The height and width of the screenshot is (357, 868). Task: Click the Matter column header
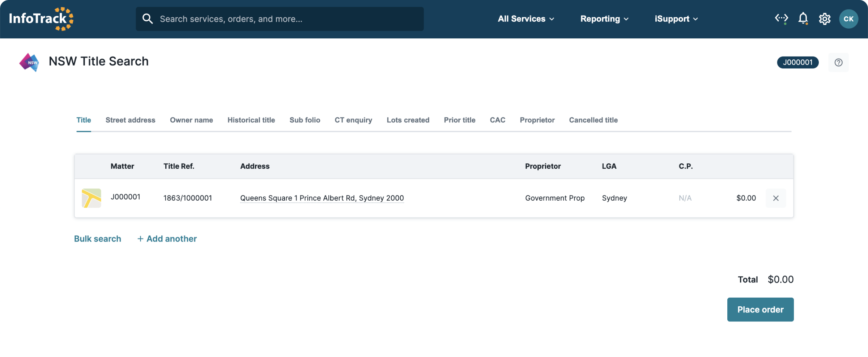[x=122, y=166]
